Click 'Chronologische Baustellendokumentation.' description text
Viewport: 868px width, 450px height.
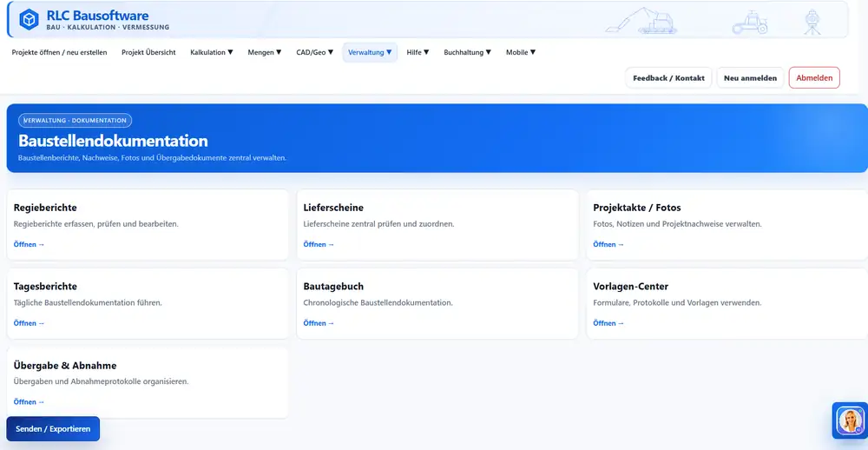[x=378, y=303]
